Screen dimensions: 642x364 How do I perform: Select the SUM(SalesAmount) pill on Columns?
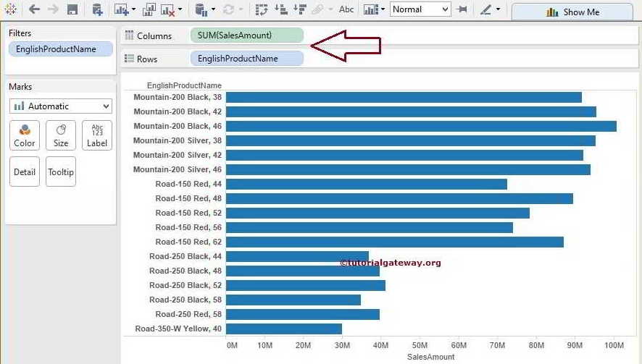point(246,35)
